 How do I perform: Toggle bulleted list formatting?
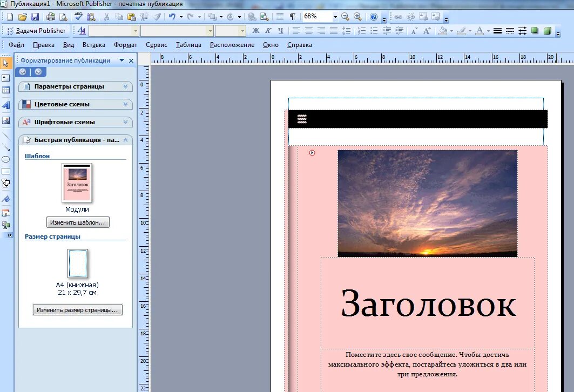click(374, 31)
